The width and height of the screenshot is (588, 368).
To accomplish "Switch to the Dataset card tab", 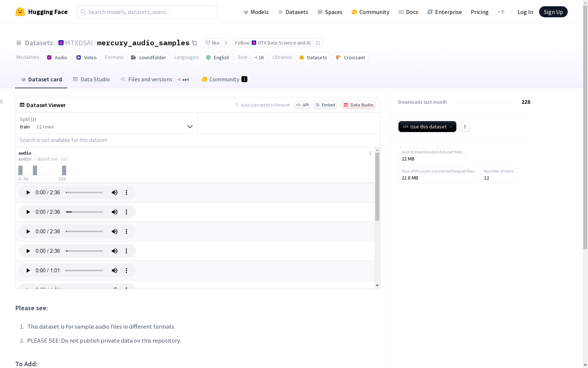I will click(x=41, y=79).
